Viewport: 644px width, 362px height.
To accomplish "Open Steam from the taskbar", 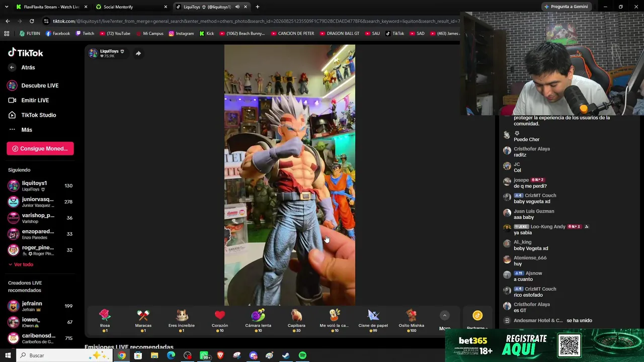I will point(286,355).
